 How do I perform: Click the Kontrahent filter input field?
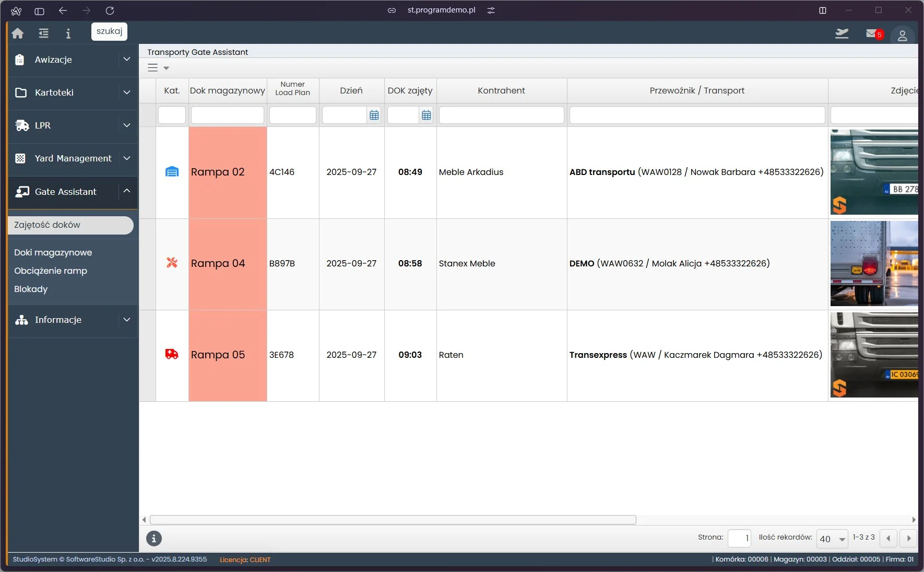click(501, 115)
